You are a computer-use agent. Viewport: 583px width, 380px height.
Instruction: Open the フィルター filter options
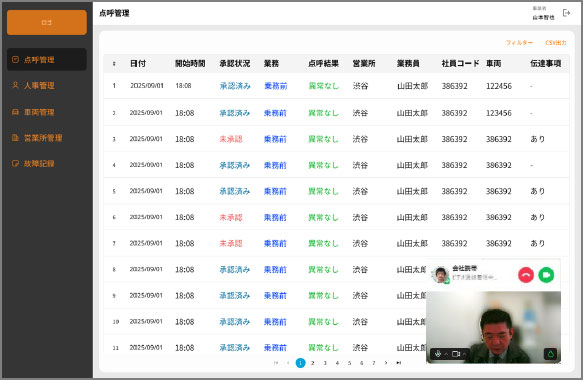[519, 43]
